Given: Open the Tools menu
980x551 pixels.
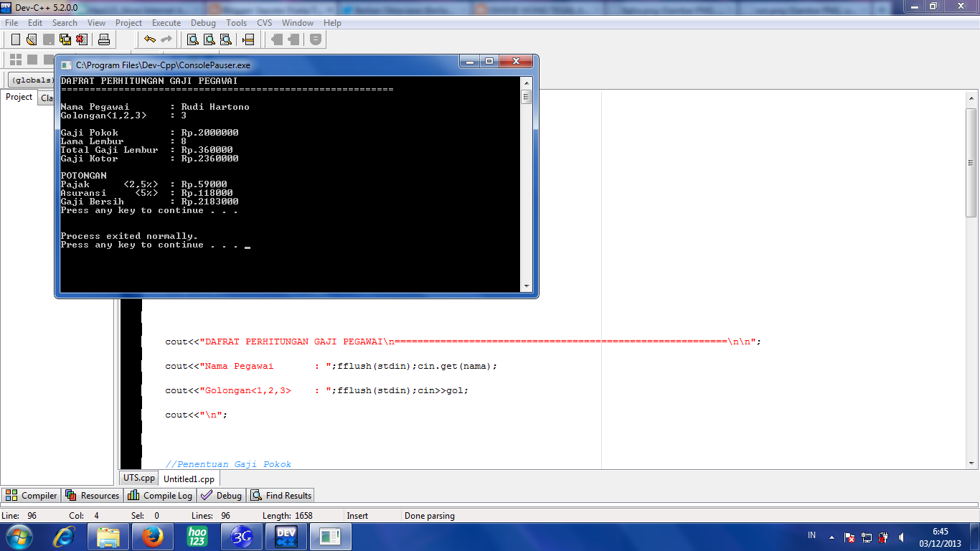Looking at the screenshot, I should [236, 23].
